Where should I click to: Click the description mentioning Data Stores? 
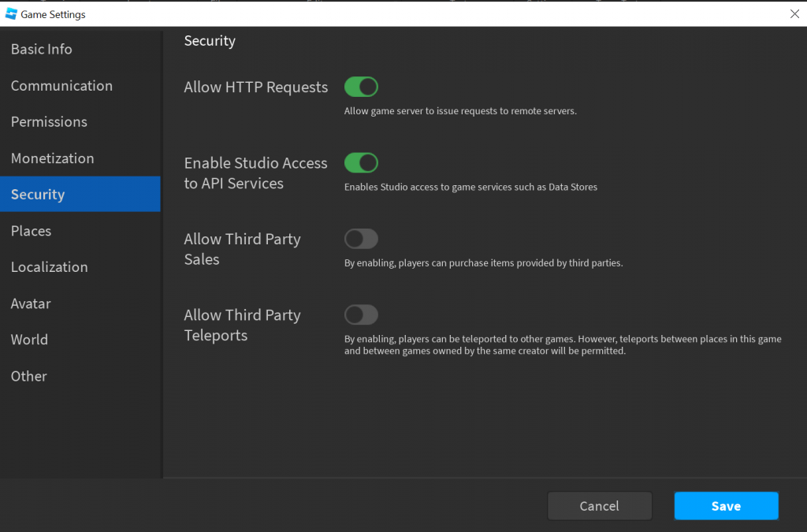coord(471,188)
